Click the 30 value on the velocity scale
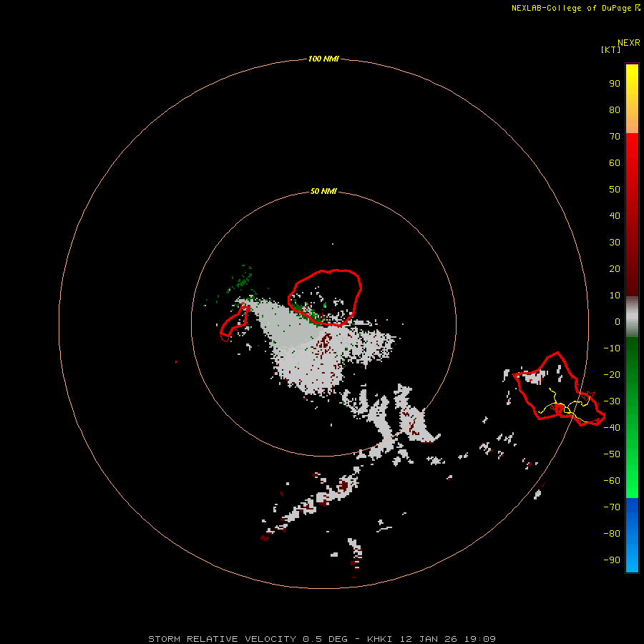644x644 pixels. click(x=615, y=243)
